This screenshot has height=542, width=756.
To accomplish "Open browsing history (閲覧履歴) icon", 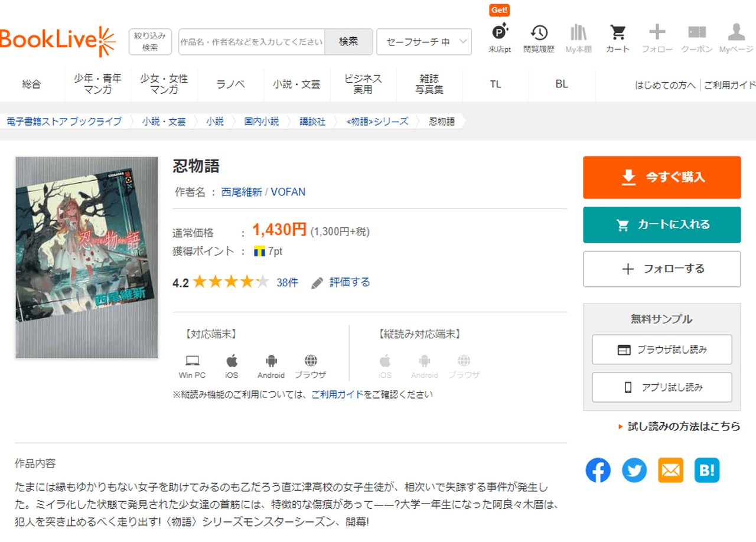I will point(539,38).
